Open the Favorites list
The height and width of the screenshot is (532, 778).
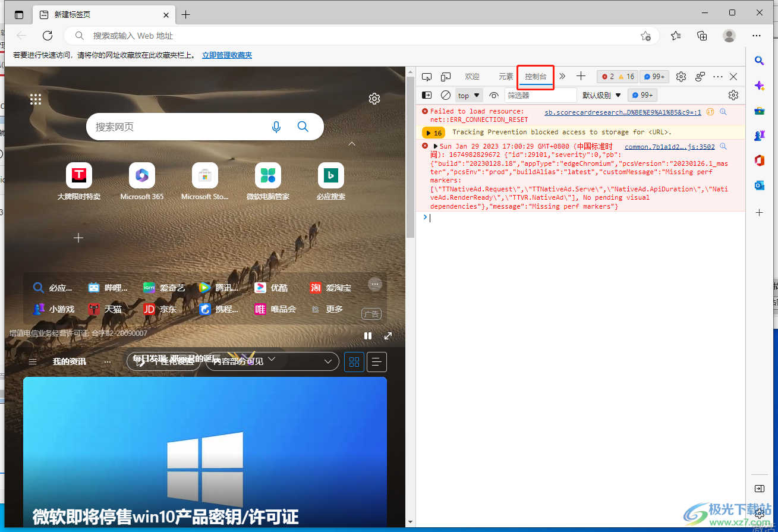(x=676, y=36)
